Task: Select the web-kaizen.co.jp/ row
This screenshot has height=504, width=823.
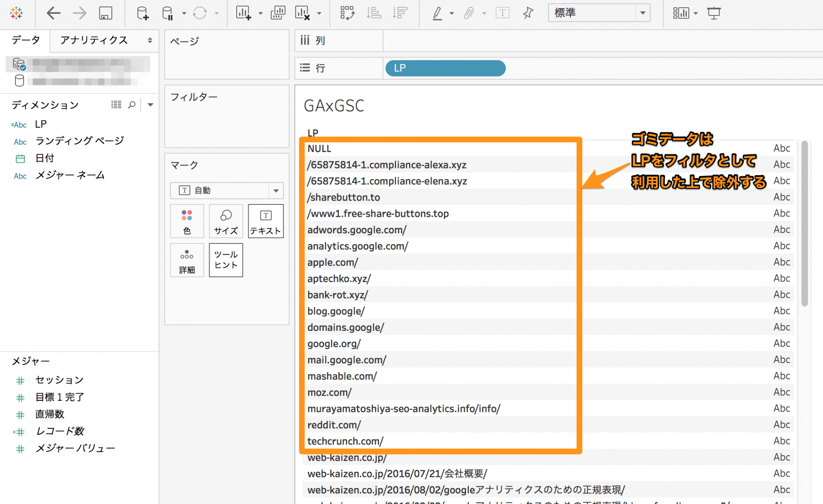Action: coord(347,457)
